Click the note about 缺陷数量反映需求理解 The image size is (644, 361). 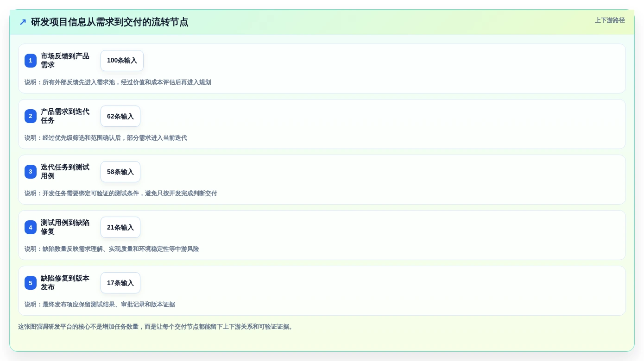(x=112, y=249)
